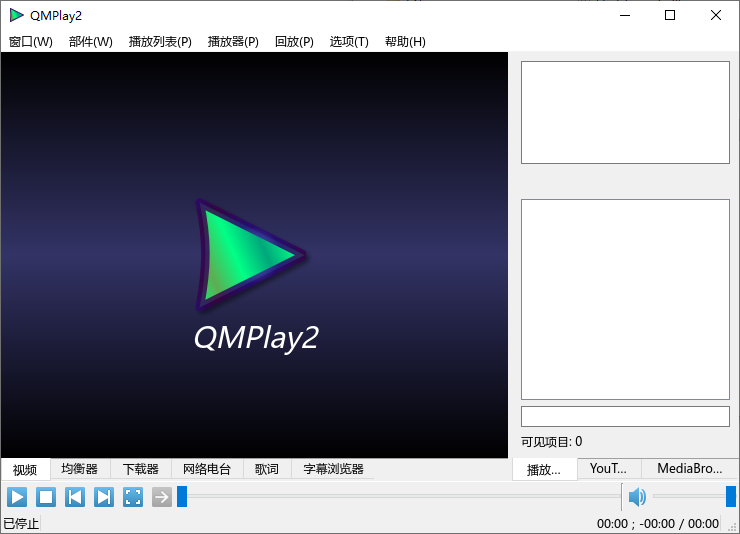
Task: Click the QMPlay2 logo in title bar
Action: [17, 15]
